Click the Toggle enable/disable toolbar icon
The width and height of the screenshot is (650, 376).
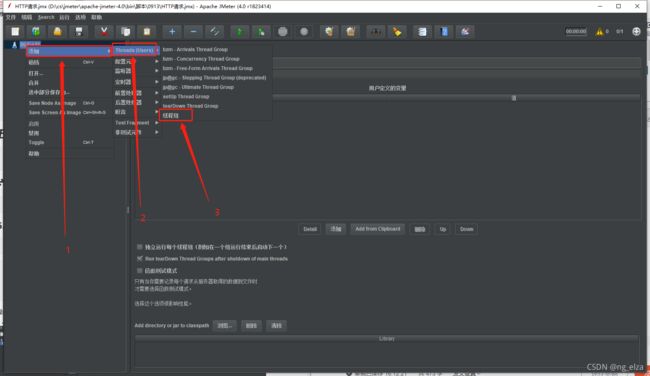click(x=215, y=32)
